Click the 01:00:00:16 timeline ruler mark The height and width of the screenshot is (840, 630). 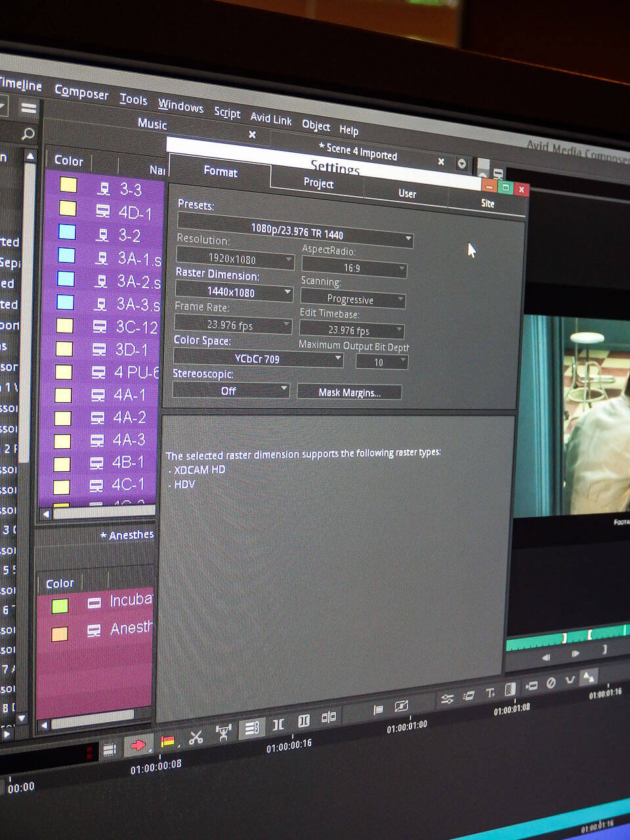click(289, 747)
